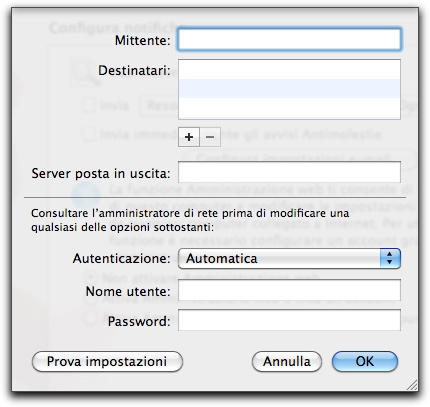Select the third row in Destinatari list
The height and width of the screenshot is (407, 430).
(289, 108)
